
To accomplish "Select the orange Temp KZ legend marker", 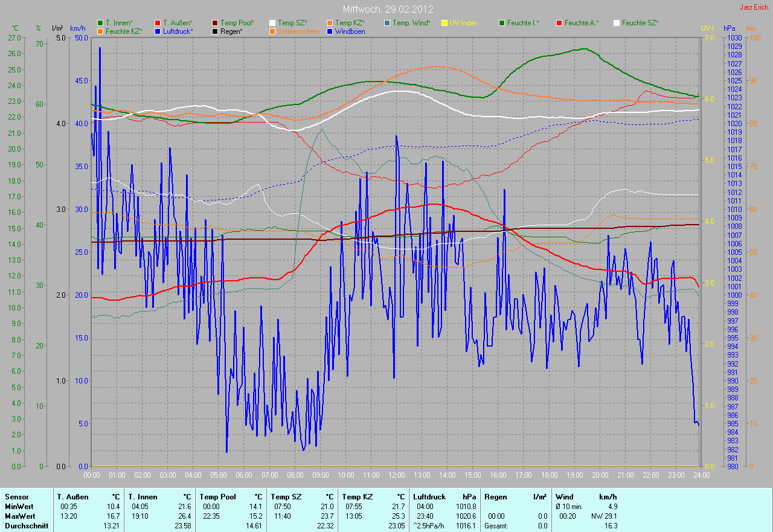I will click(330, 23).
